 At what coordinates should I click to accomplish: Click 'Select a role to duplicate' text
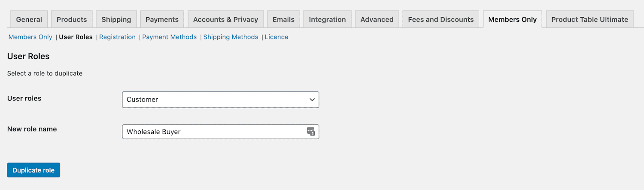click(x=45, y=73)
